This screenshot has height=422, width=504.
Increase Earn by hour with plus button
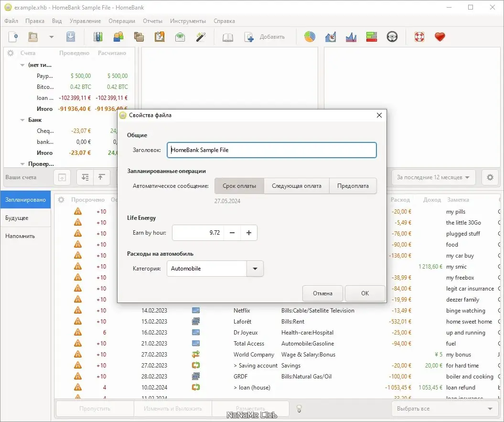pos(249,233)
